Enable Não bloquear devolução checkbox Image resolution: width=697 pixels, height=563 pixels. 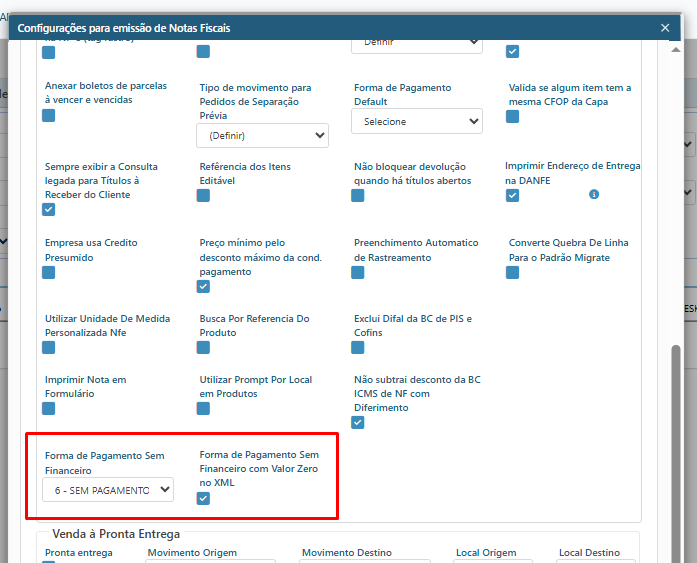pos(358,195)
